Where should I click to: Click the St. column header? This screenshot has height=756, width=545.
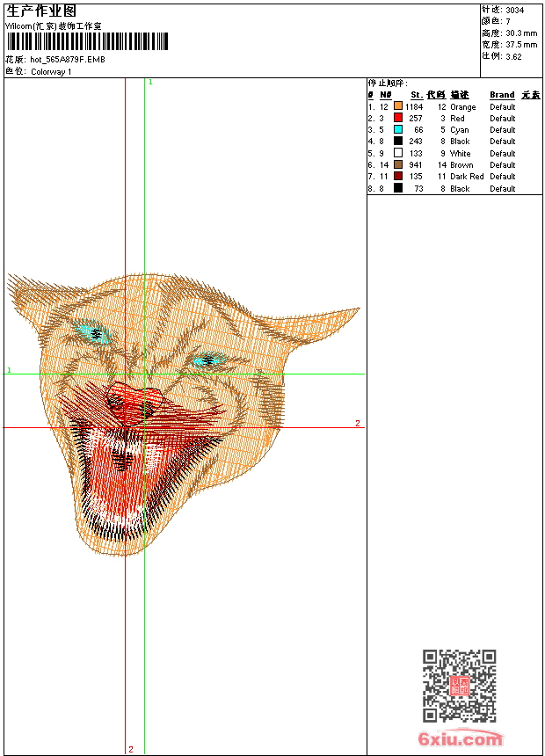coord(416,95)
